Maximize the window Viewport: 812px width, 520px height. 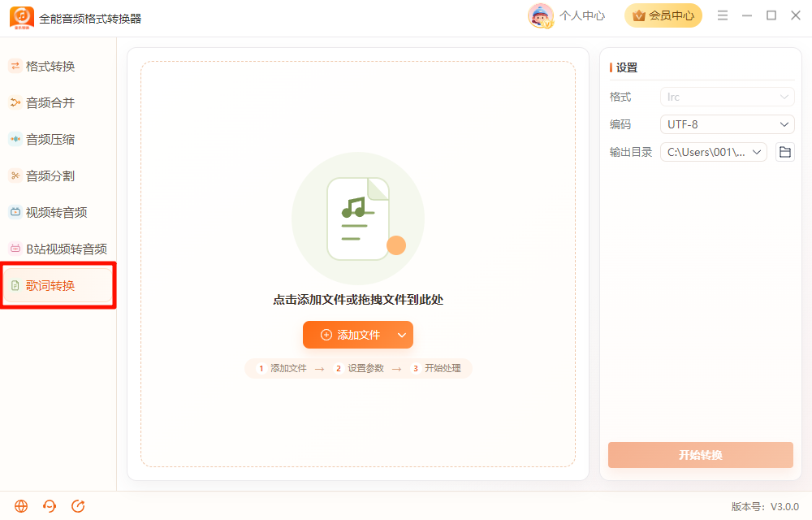[x=771, y=15]
